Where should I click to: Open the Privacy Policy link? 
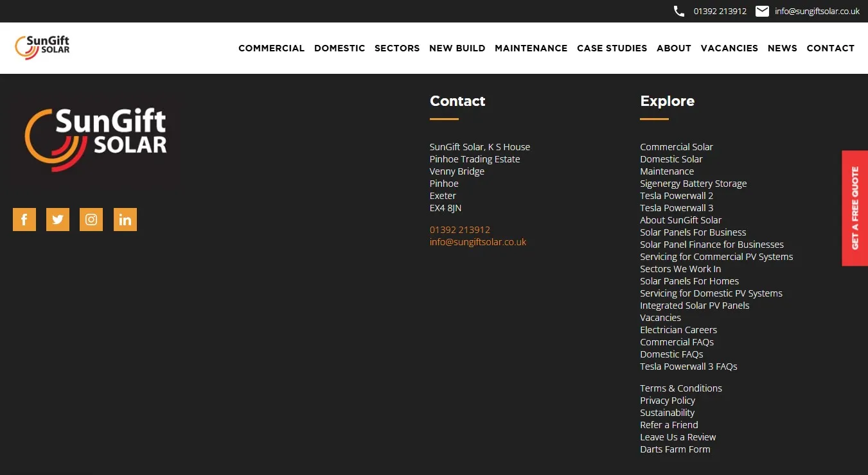(668, 401)
